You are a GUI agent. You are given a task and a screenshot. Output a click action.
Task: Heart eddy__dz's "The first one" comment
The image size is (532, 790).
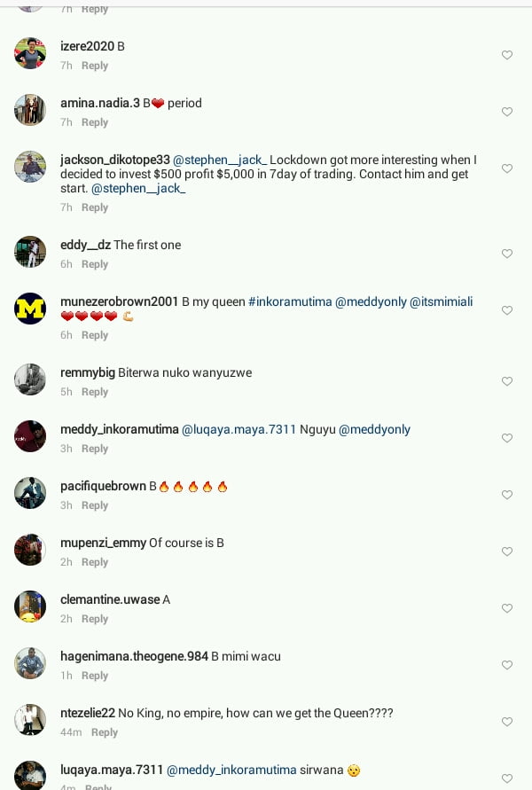[x=507, y=254]
